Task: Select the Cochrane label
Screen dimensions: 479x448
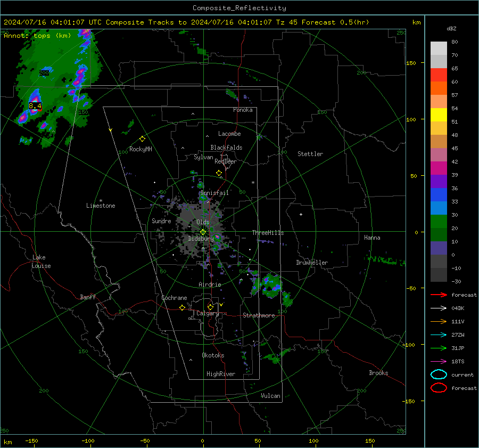Action: coord(174,298)
